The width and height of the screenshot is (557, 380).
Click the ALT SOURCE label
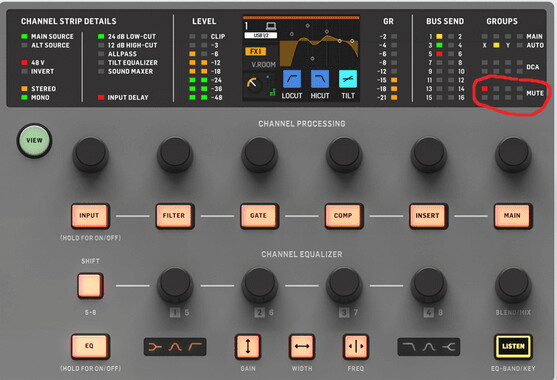pos(50,45)
